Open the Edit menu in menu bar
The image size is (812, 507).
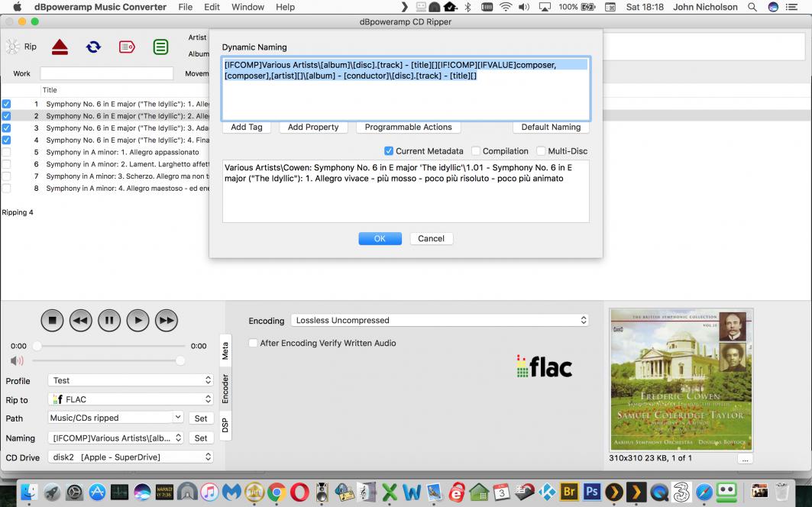(x=212, y=7)
